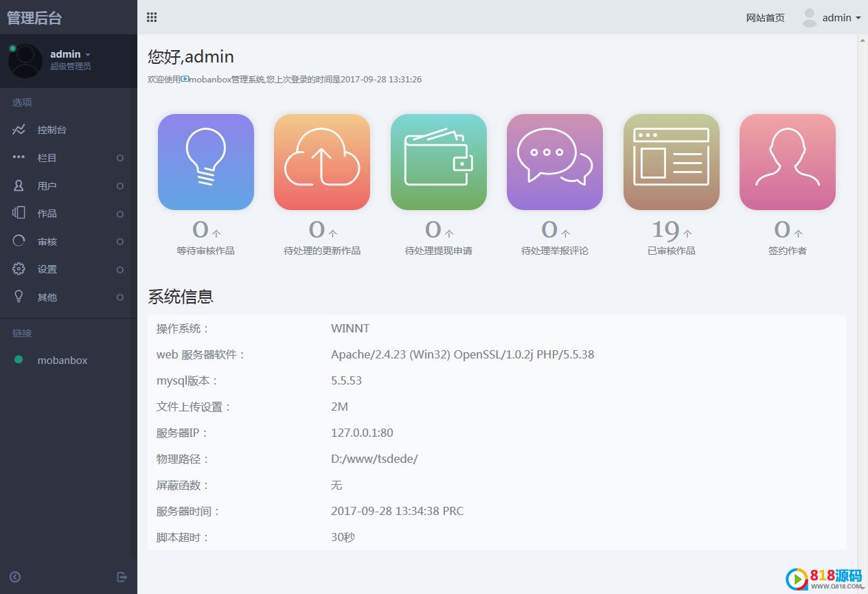
Task: Click the 作品 pages icon in sidebar
Action: point(19,213)
